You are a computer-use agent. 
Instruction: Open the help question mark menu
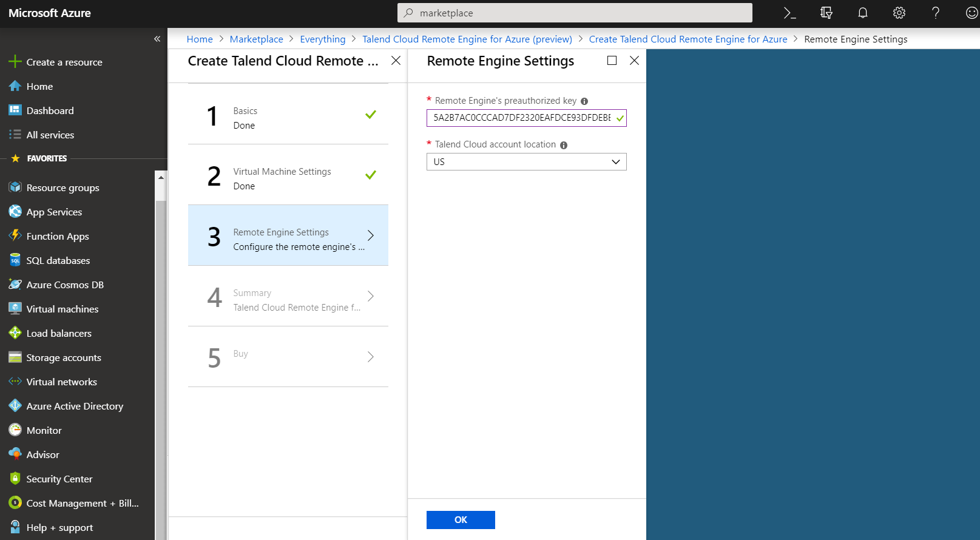pyautogui.click(x=936, y=13)
